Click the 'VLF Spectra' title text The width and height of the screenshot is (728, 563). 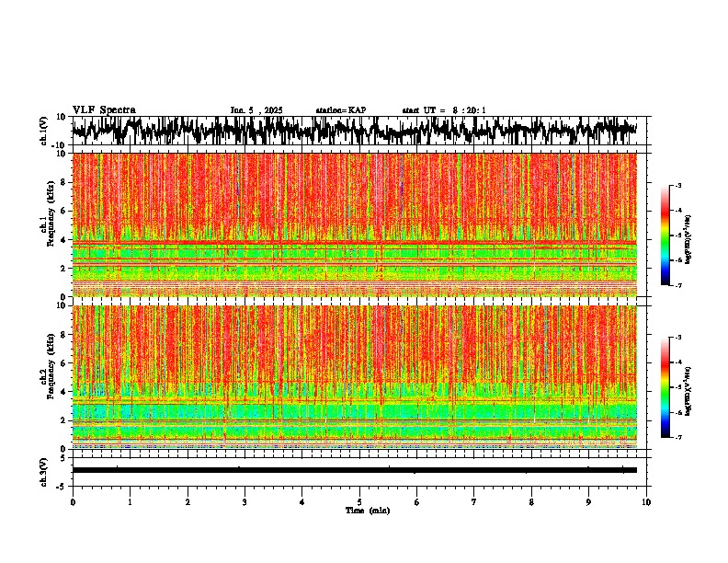pyautogui.click(x=104, y=110)
